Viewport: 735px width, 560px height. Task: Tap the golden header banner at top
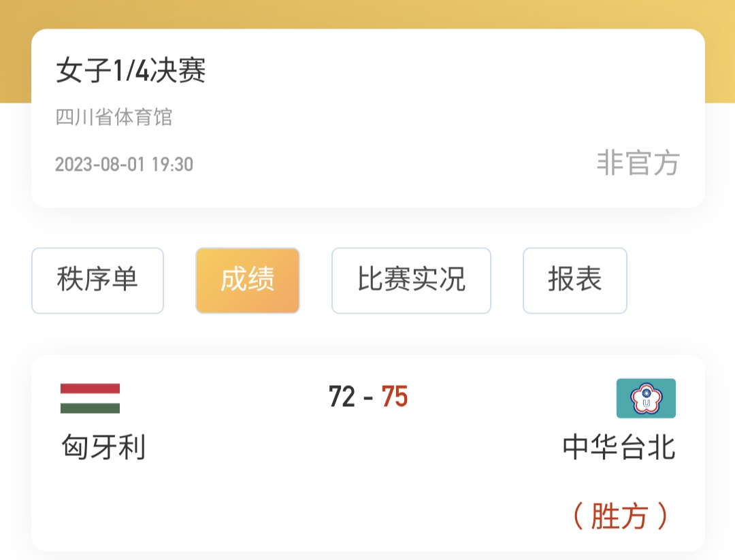[x=367, y=14]
